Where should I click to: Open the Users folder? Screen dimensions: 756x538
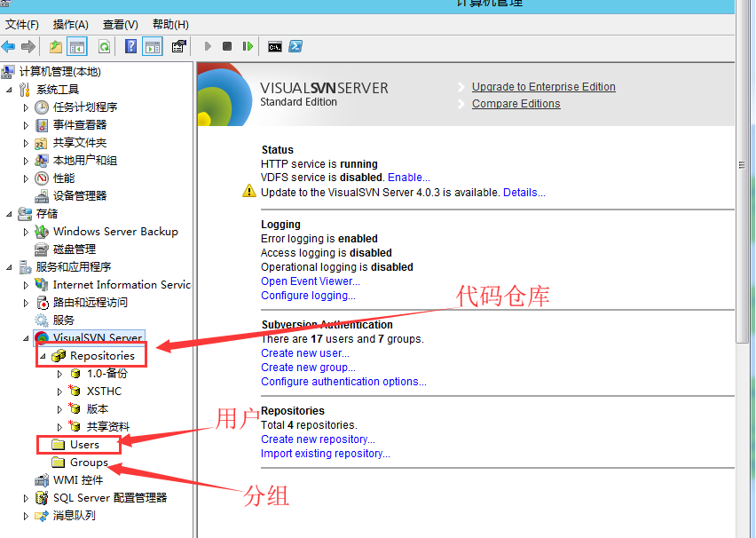[84, 445]
